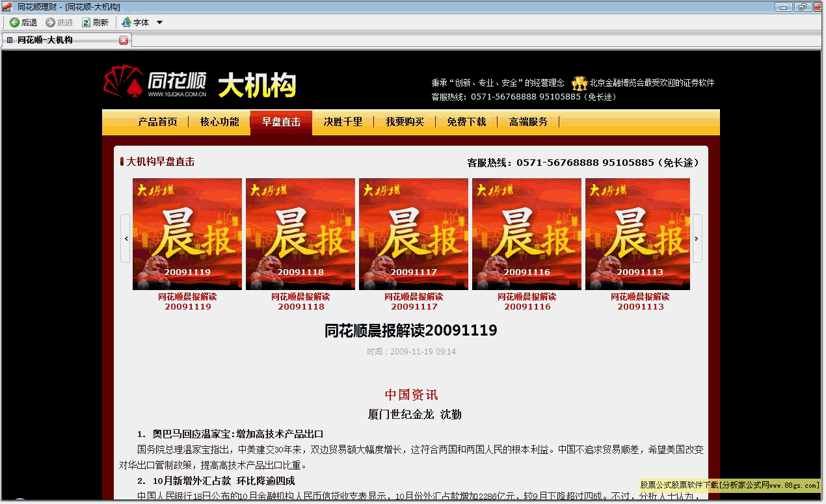Open the 晨报 thumbnail dated 20091116
The width and height of the screenshot is (826, 504).
click(527, 234)
